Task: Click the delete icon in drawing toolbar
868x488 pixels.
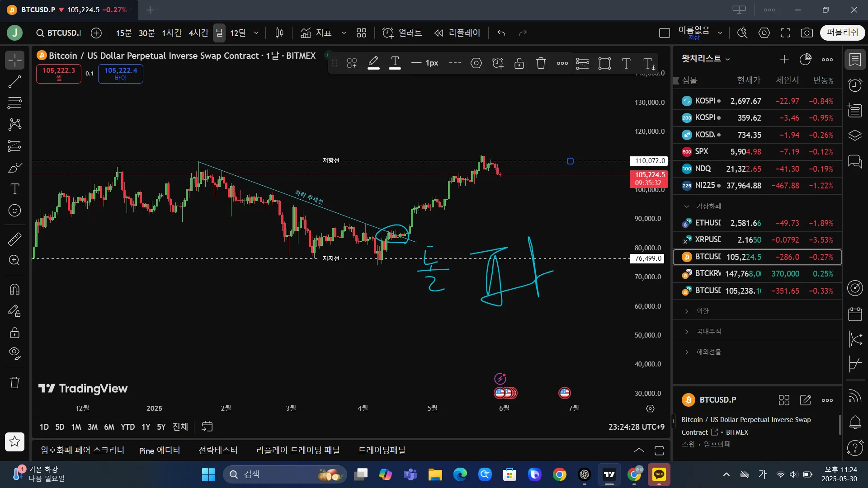Action: (x=541, y=63)
